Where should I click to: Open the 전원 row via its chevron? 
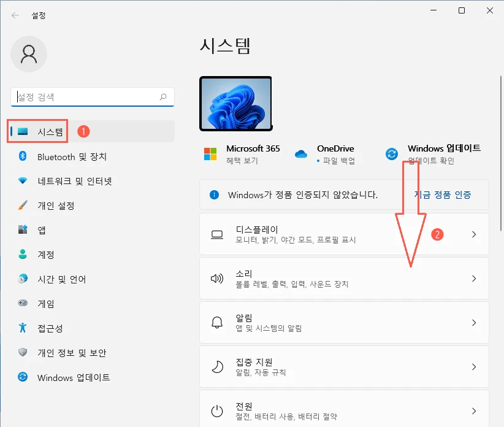tap(473, 411)
